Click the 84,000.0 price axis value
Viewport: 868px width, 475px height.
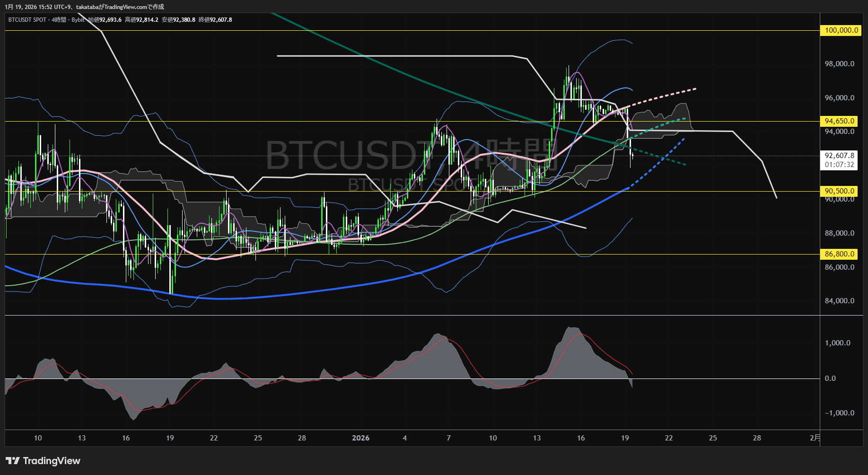point(840,301)
